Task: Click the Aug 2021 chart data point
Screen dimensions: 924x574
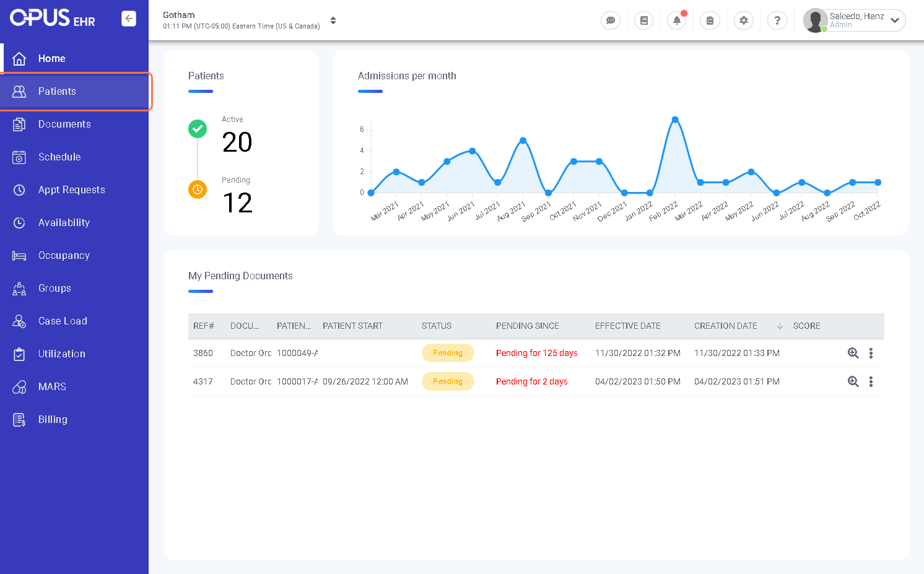Action: click(x=523, y=141)
